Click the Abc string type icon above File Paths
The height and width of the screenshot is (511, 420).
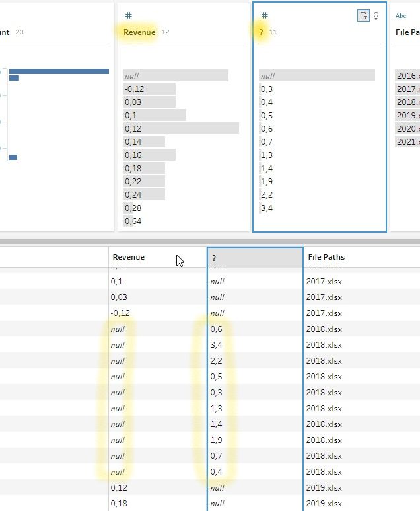(401, 15)
